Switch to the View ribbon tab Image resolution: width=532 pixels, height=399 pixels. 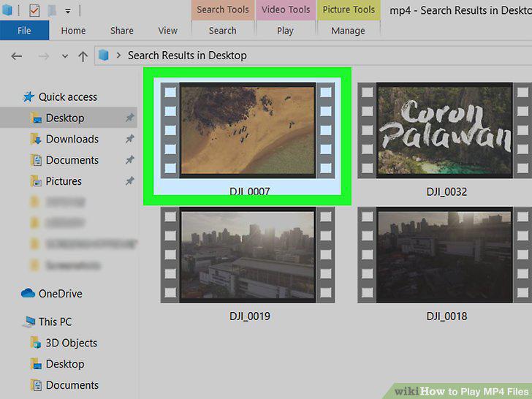click(167, 31)
